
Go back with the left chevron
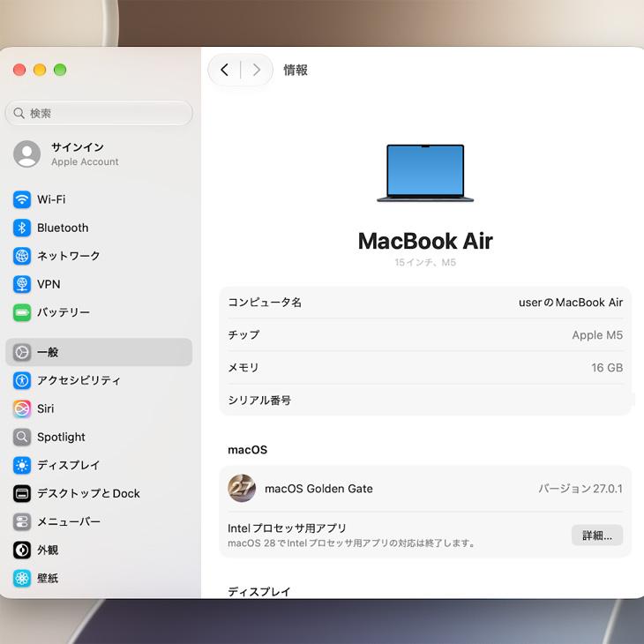click(224, 70)
